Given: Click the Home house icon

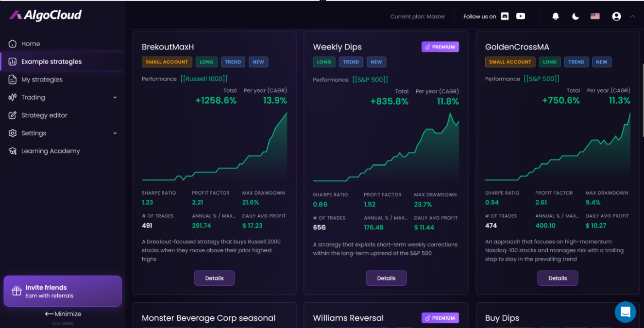Looking at the screenshot, I should coord(13,44).
